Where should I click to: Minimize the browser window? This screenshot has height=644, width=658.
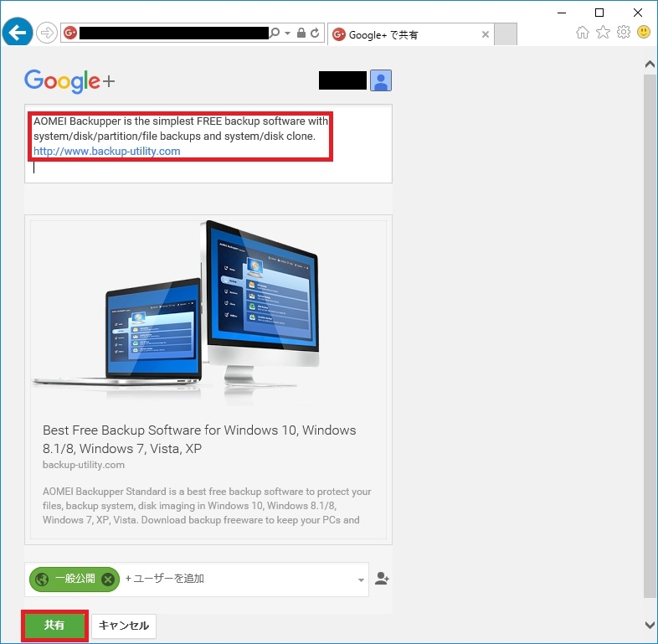562,13
